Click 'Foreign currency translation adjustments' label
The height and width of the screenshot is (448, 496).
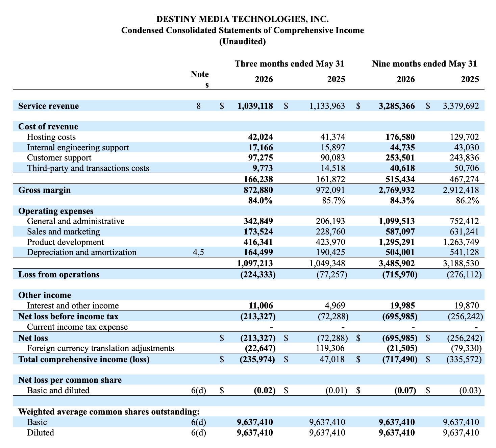(101, 348)
